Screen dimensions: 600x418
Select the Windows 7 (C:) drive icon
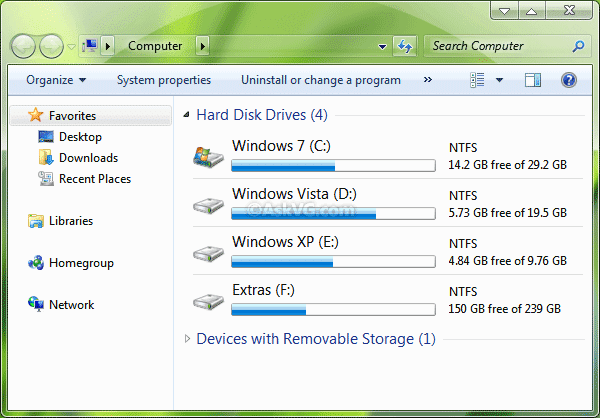click(x=208, y=157)
